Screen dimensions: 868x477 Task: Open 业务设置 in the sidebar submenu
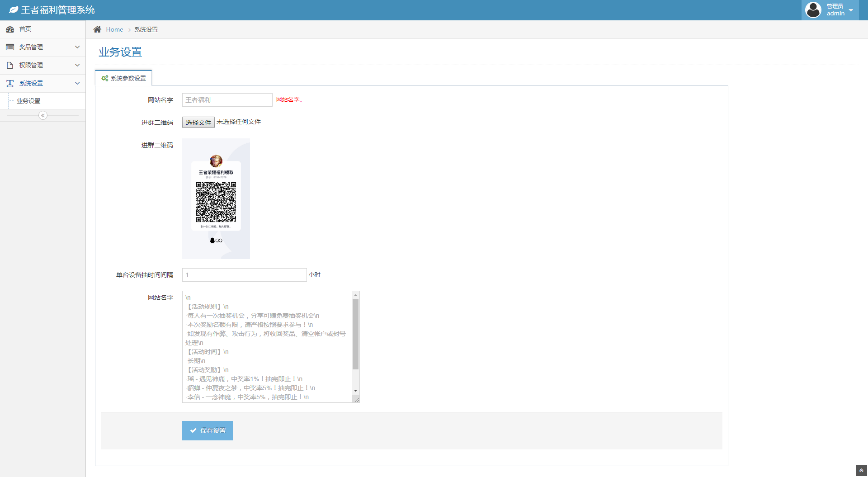coord(28,101)
